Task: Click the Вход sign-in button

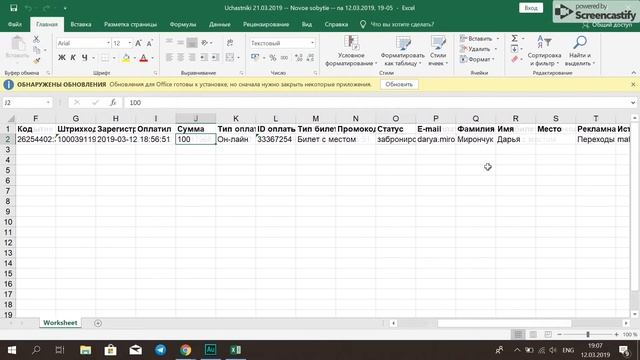Action: click(x=531, y=8)
